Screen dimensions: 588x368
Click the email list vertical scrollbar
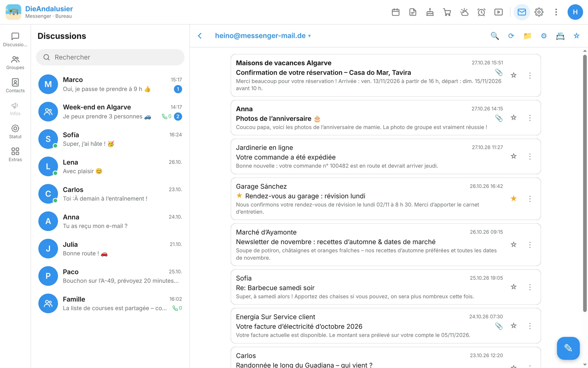coord(585,183)
